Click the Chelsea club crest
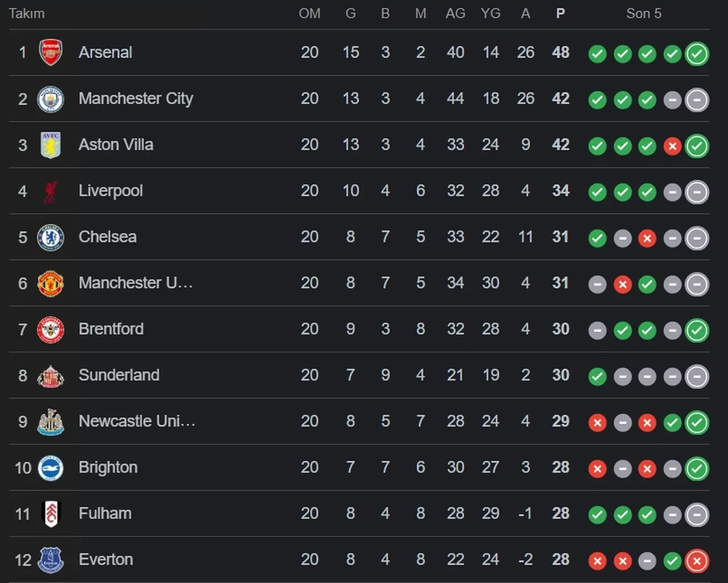Viewport: 728px width, 583px height. click(51, 237)
